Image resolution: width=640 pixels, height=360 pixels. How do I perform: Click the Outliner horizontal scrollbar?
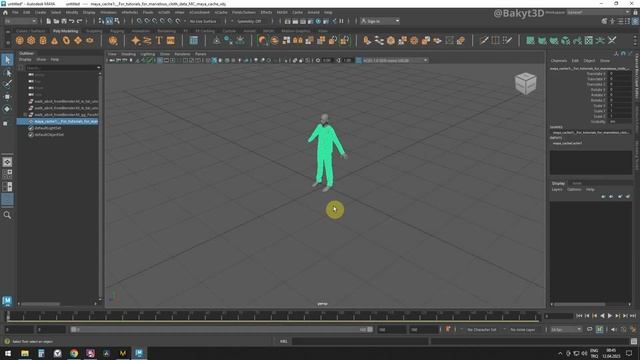click(41, 304)
